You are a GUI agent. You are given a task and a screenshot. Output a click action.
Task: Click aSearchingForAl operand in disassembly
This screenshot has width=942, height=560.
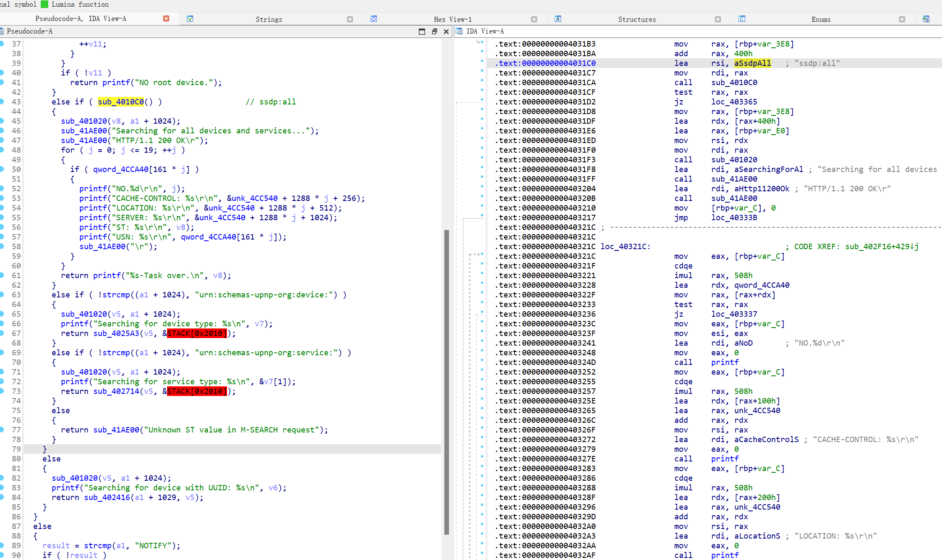[x=769, y=169]
